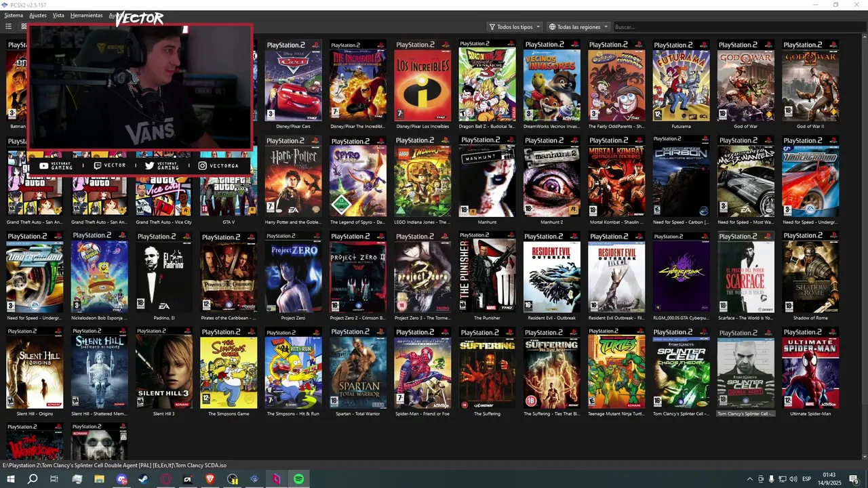Select The Legend of Spyro cover
The image size is (868, 488).
pyautogui.click(x=358, y=176)
